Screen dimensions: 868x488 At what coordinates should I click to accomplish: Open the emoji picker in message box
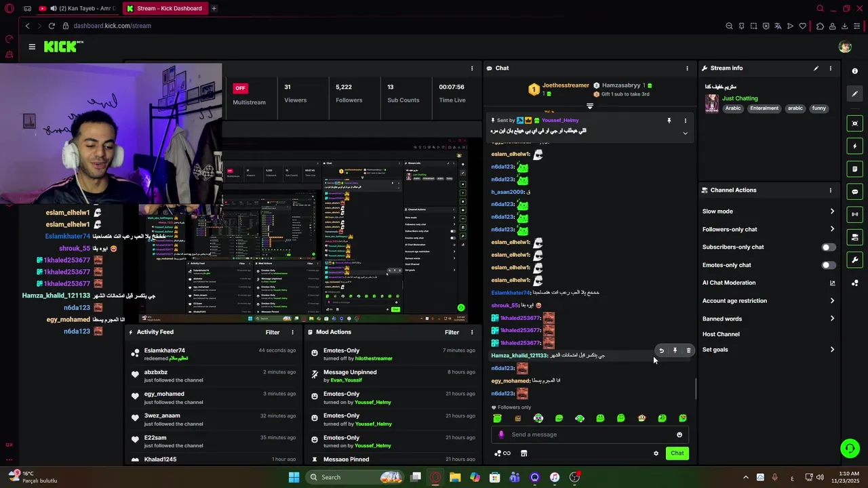(x=679, y=434)
